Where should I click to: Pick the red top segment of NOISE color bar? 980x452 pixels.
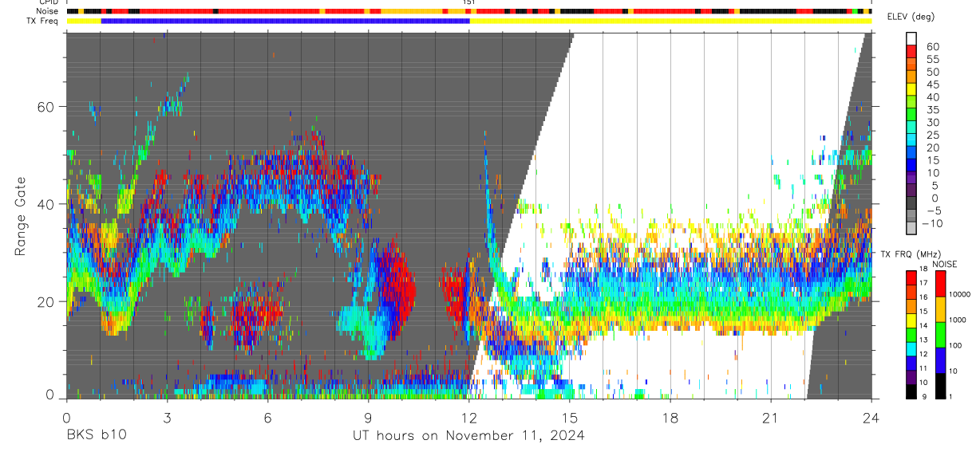pos(940,284)
